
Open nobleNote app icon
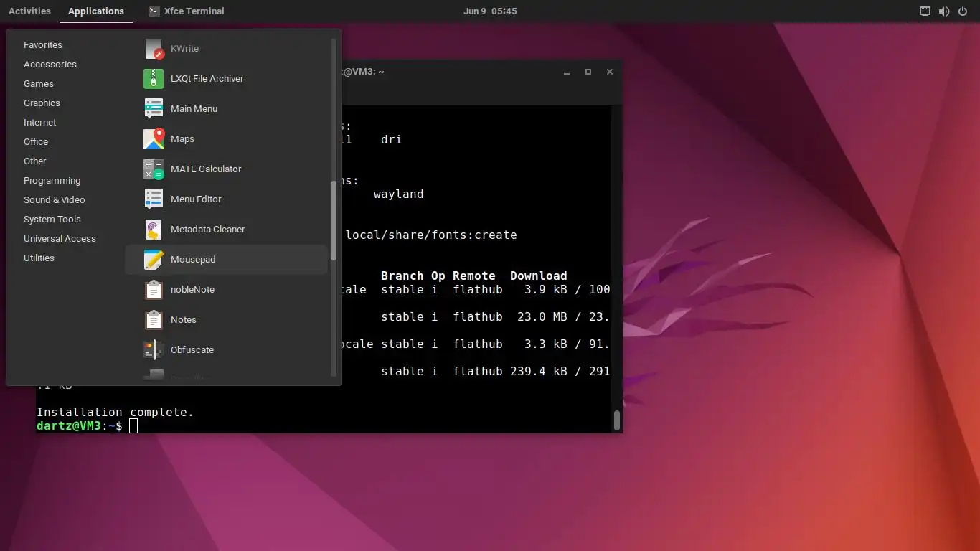click(x=154, y=290)
